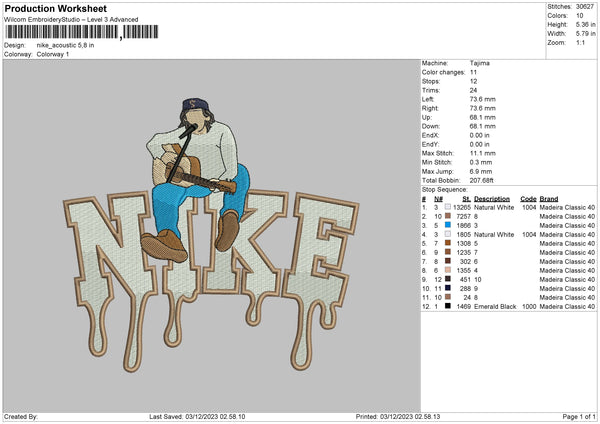Click the 'Printed: 03/12/2023 02.58.13' text
This screenshot has width=600, height=424.
398,417
